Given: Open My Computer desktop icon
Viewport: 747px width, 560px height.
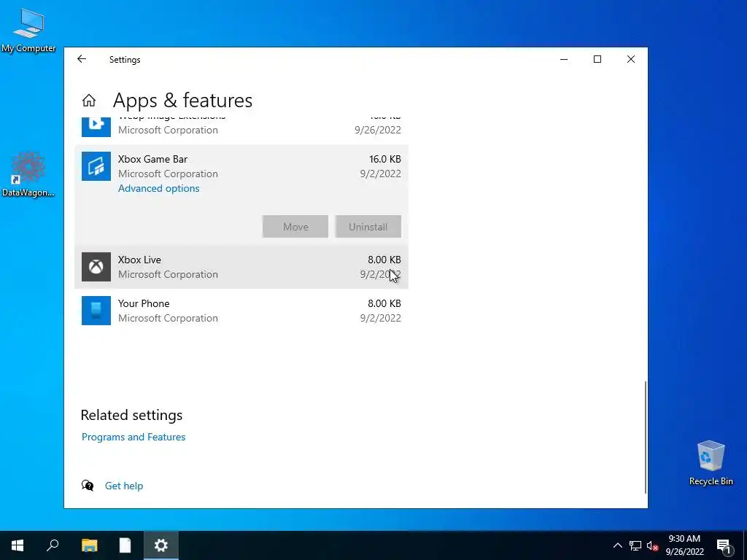Looking at the screenshot, I should (x=28, y=31).
